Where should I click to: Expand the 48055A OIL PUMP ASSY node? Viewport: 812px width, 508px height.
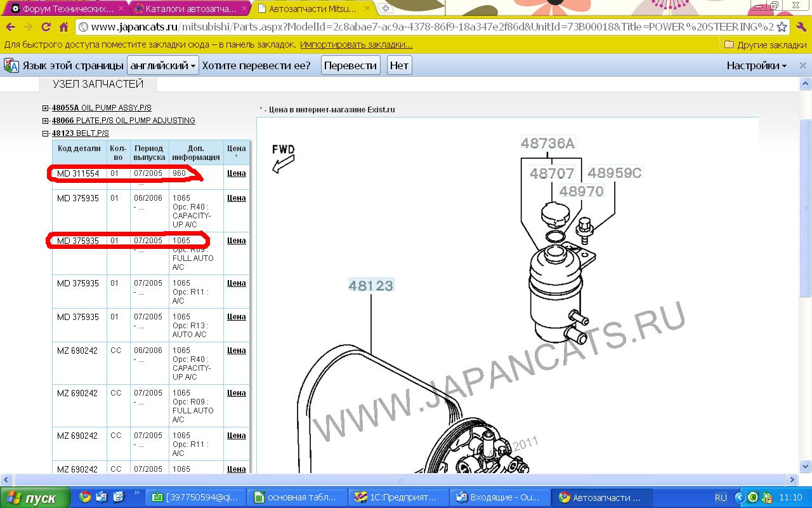46,108
